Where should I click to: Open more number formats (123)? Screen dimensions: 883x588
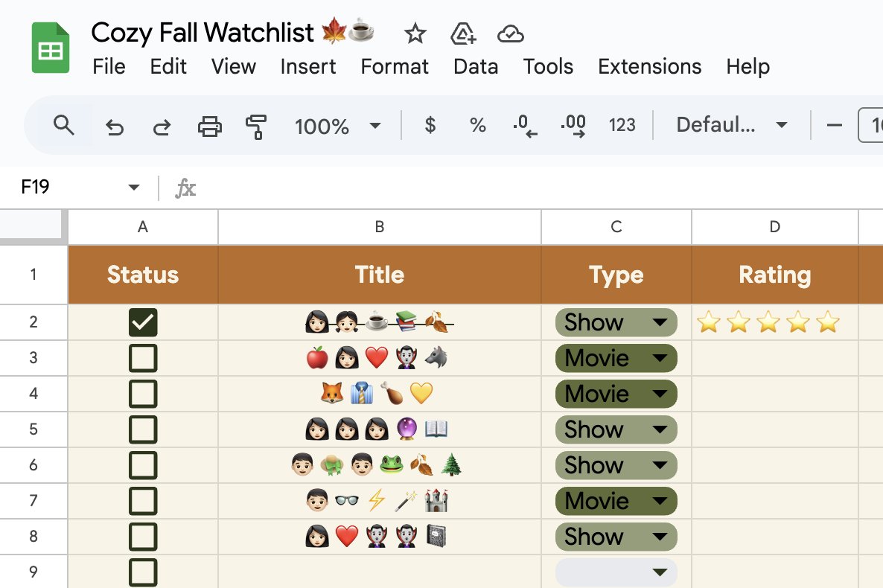click(x=622, y=125)
